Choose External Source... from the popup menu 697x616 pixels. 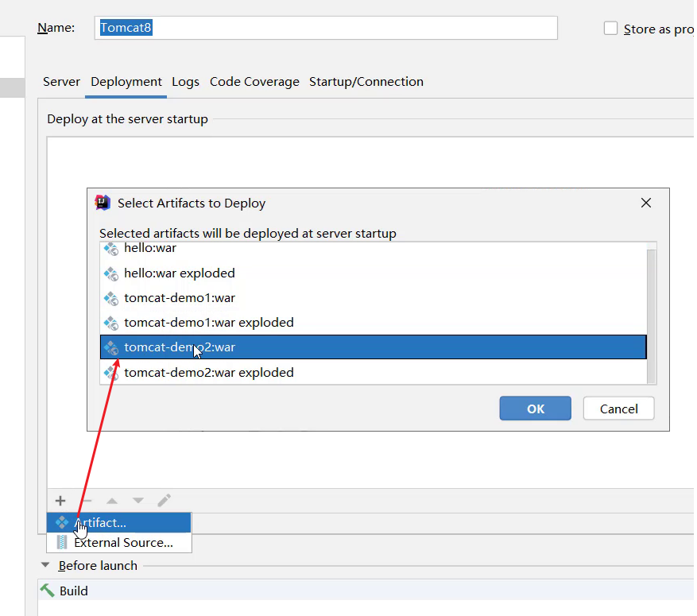[122, 543]
